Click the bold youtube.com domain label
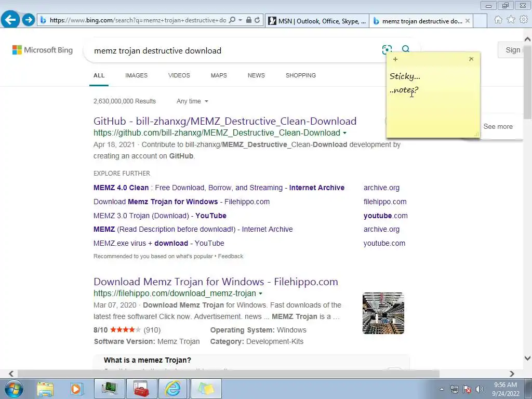 coord(385,216)
